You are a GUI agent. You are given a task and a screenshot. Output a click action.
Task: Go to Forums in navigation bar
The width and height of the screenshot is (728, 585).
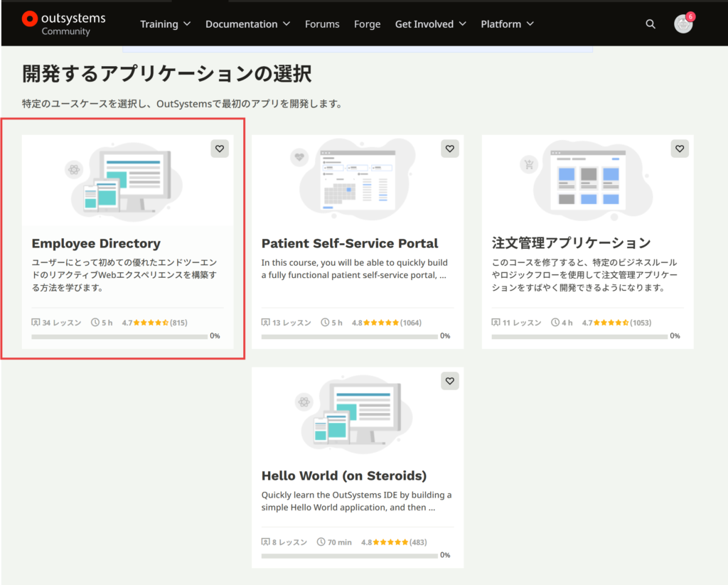pos(322,24)
